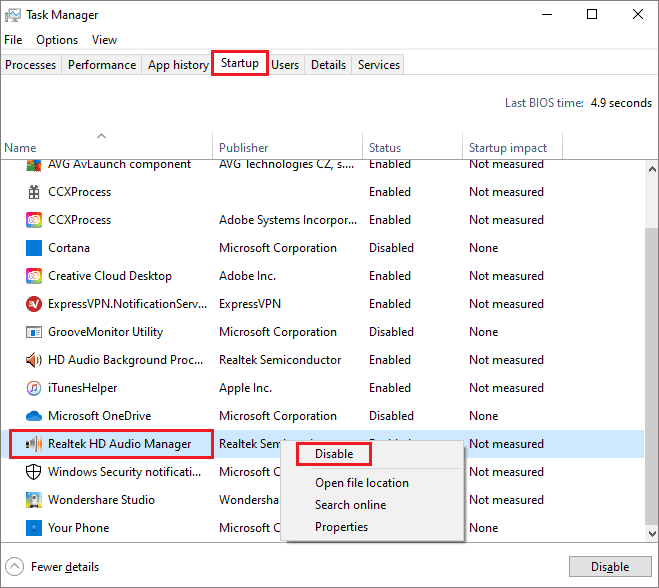Click the Creative Cloud Desktop icon

tap(34, 276)
